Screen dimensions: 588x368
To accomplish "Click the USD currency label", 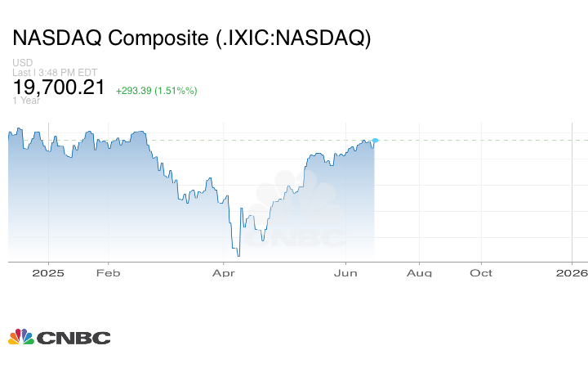I will point(22,63).
